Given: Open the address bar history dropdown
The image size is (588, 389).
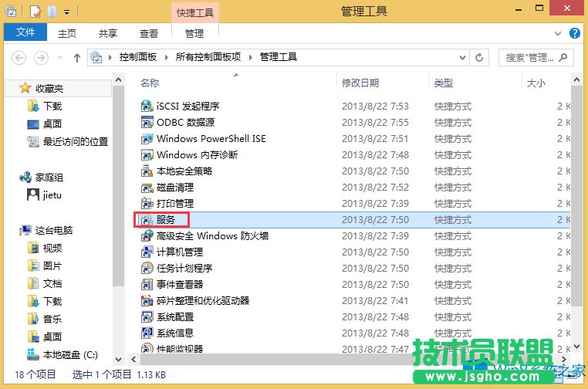Looking at the screenshot, I should click(462, 57).
